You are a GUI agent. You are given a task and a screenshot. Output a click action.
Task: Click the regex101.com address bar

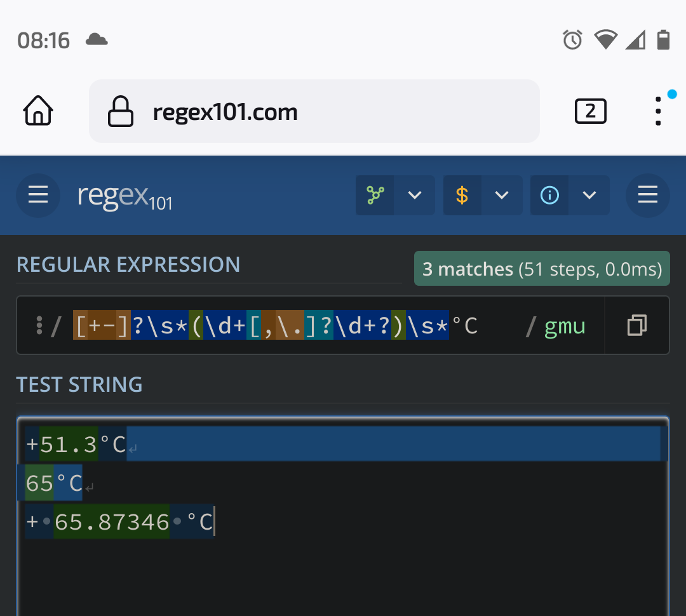click(314, 111)
